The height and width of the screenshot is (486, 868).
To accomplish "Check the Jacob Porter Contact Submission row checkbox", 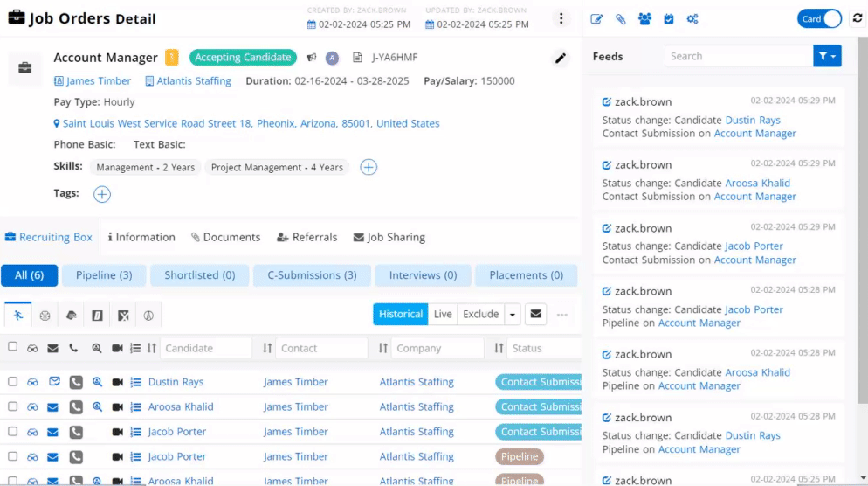I will pyautogui.click(x=12, y=431).
